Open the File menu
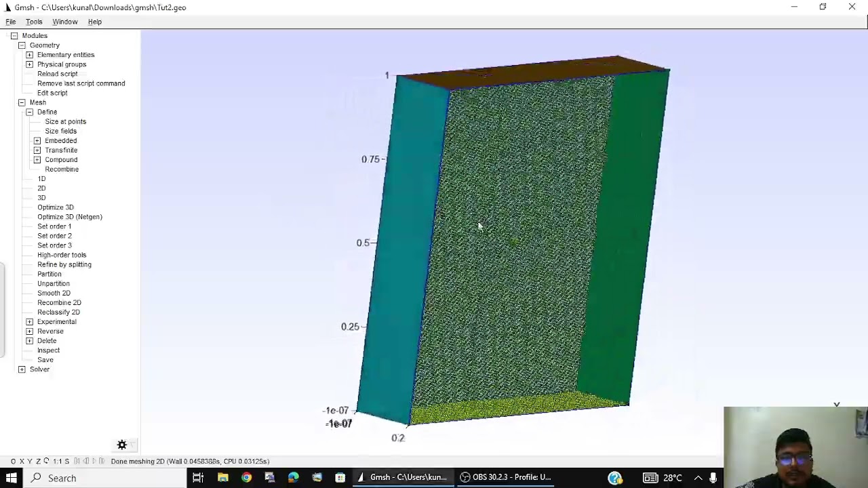The height and width of the screenshot is (488, 868). click(11, 22)
